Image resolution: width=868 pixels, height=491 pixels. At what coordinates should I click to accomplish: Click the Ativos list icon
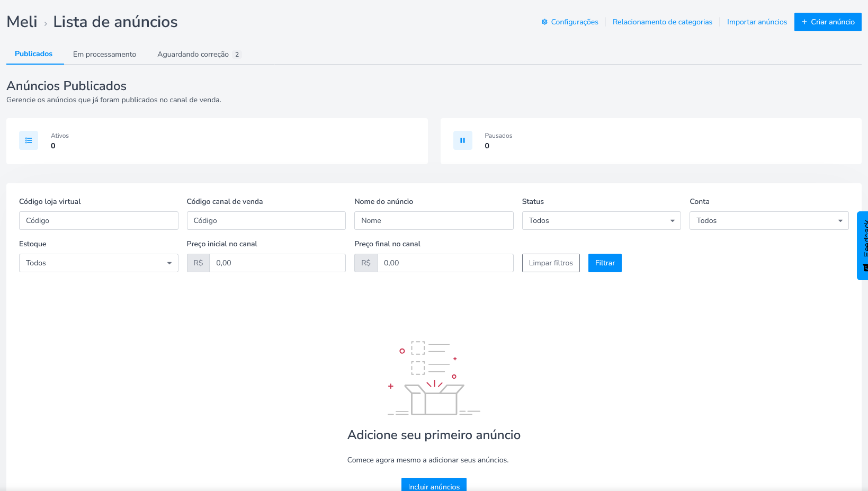[x=29, y=140]
